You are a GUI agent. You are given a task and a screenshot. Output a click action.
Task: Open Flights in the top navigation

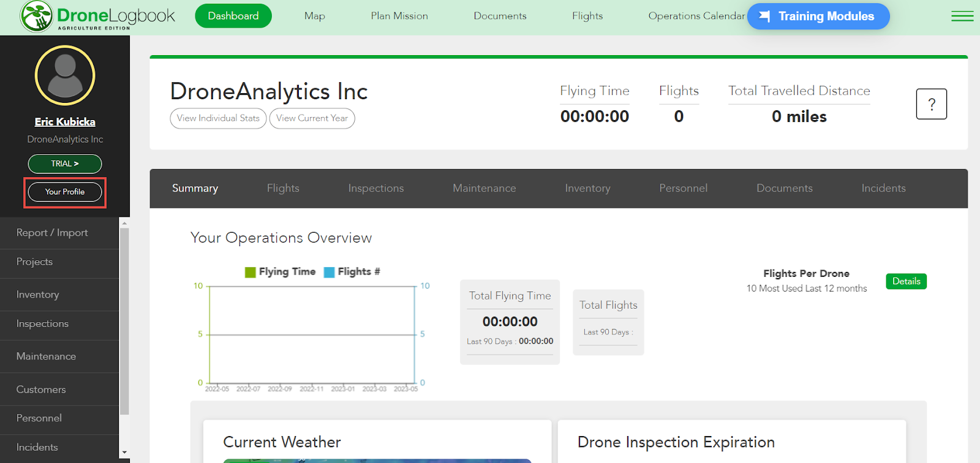tap(587, 16)
